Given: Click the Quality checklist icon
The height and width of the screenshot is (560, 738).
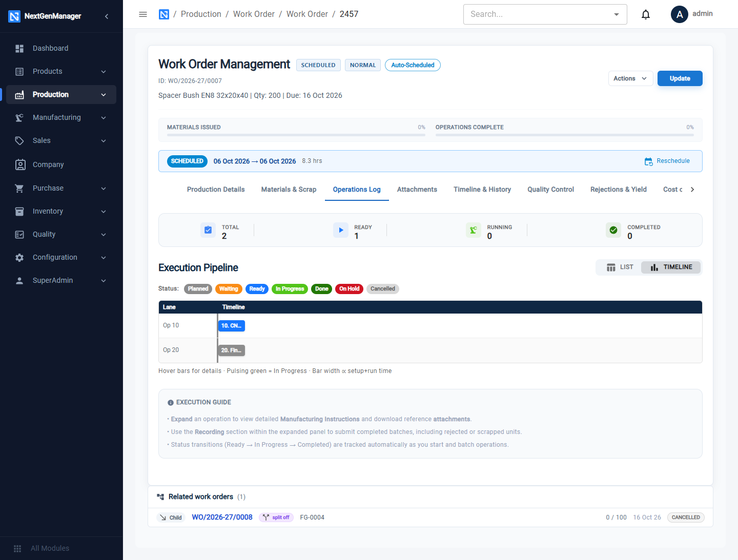Looking at the screenshot, I should click(19, 234).
